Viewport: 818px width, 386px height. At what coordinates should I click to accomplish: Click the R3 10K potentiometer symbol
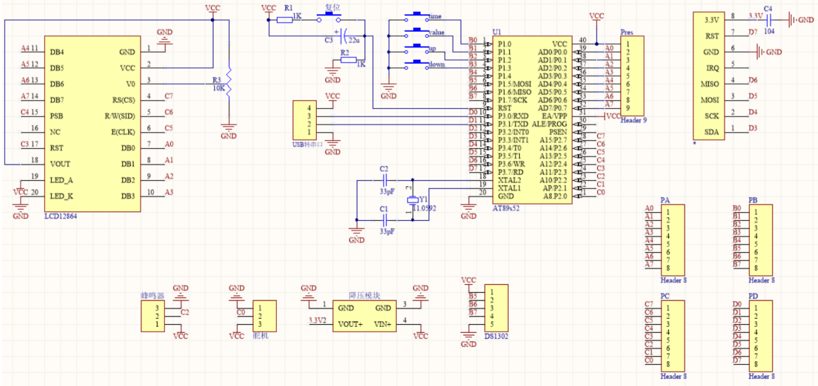(228, 83)
